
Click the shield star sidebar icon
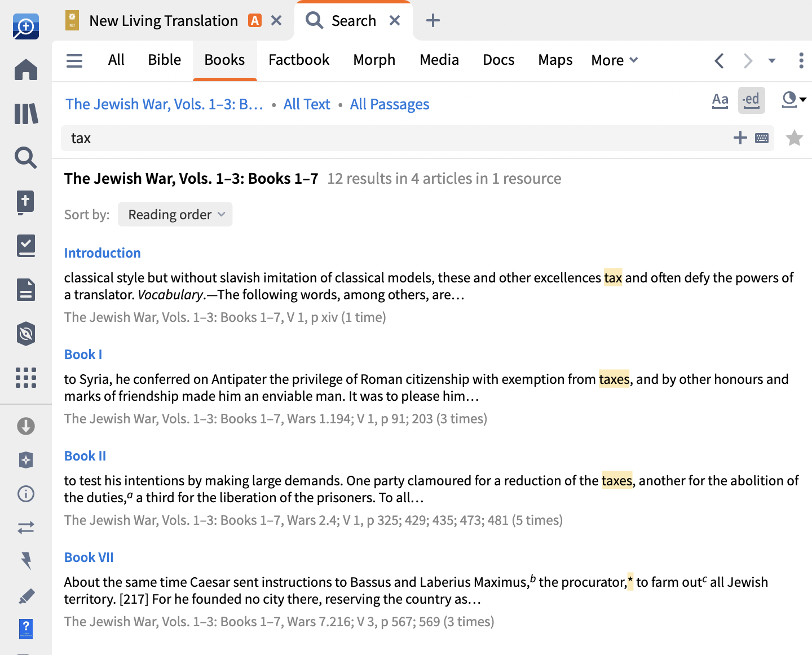(26, 460)
